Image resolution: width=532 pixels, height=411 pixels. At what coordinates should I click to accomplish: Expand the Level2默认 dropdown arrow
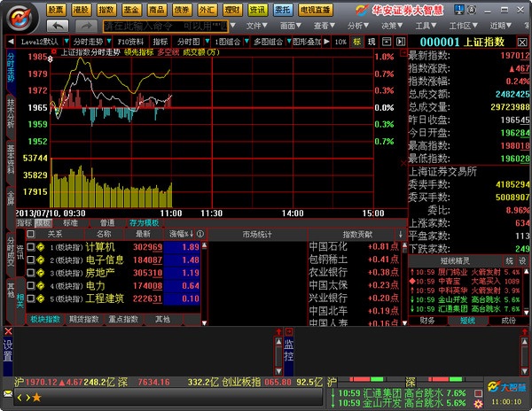[66, 42]
